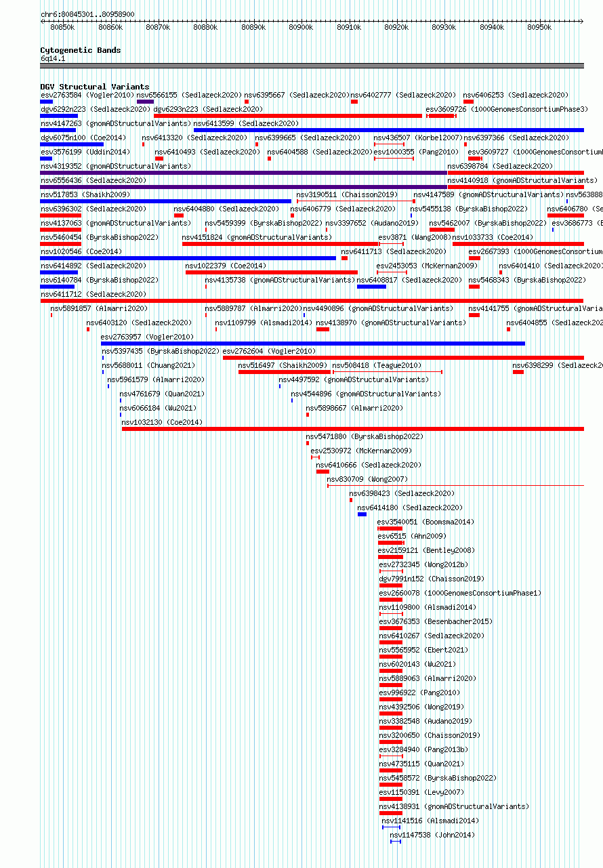The width and height of the screenshot is (603, 868).
Task: Click nsv5565952 (Ebert2021) label
Action: click(x=423, y=650)
